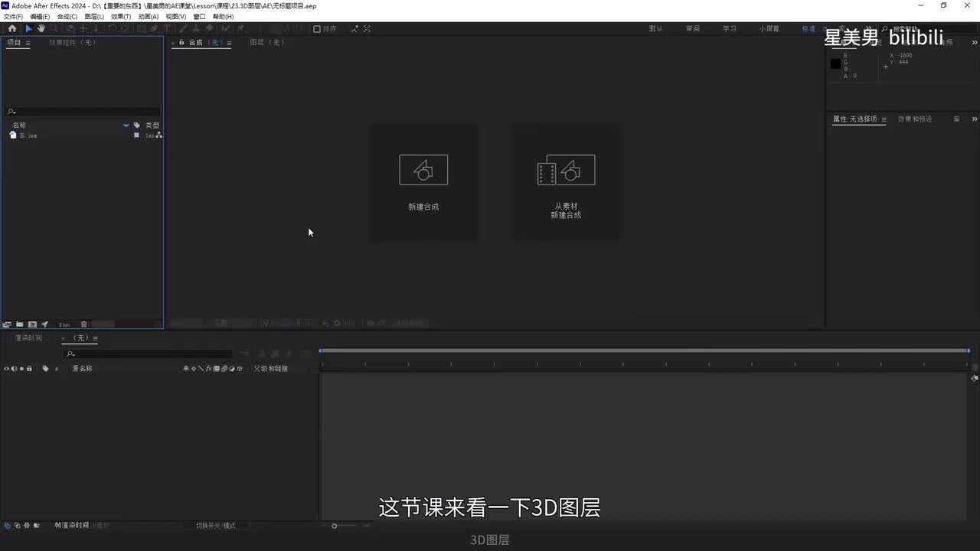Open the 文件(F) menu

coord(13,16)
